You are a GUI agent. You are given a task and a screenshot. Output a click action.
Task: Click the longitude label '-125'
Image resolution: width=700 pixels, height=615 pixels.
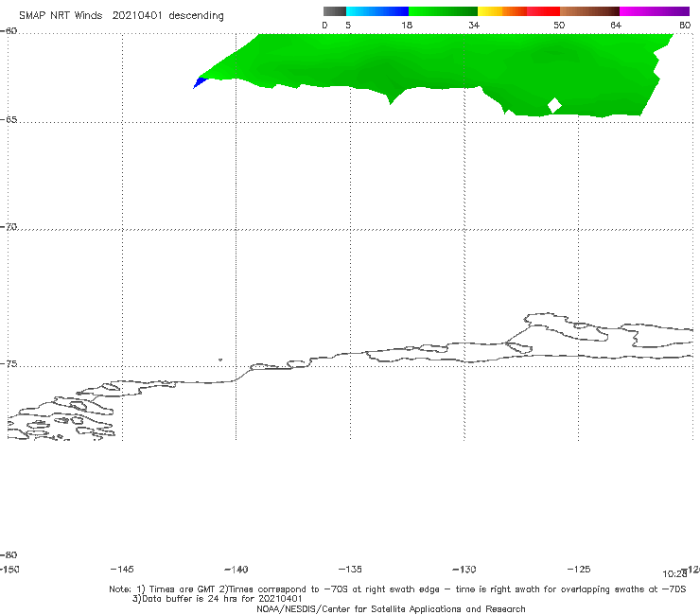click(x=579, y=569)
